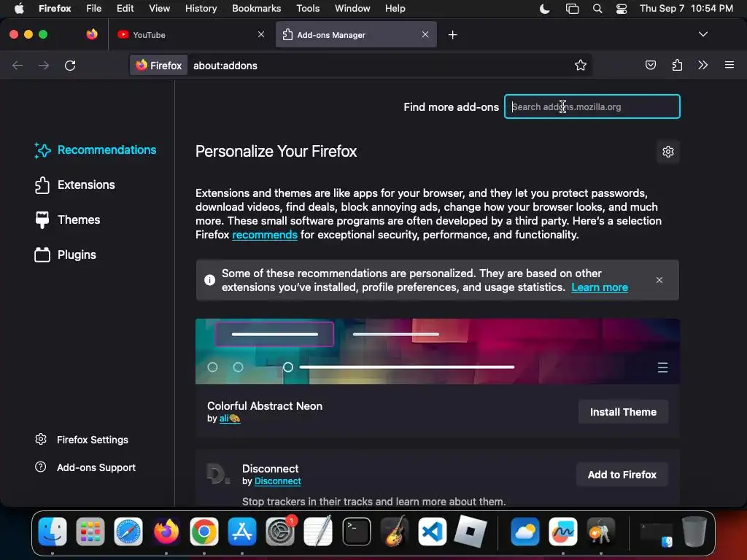
Task: Open Control Center in menu bar
Action: point(622,9)
